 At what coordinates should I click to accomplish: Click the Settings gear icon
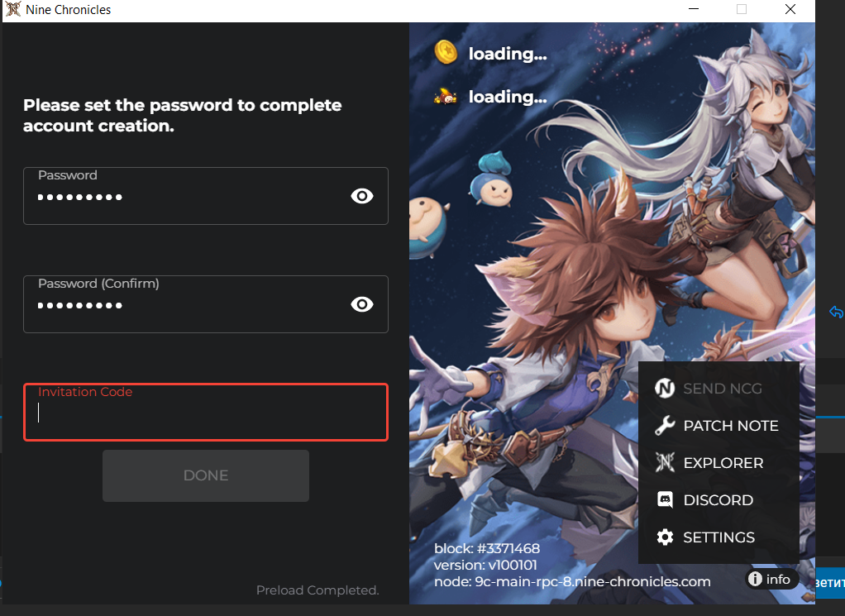point(665,537)
